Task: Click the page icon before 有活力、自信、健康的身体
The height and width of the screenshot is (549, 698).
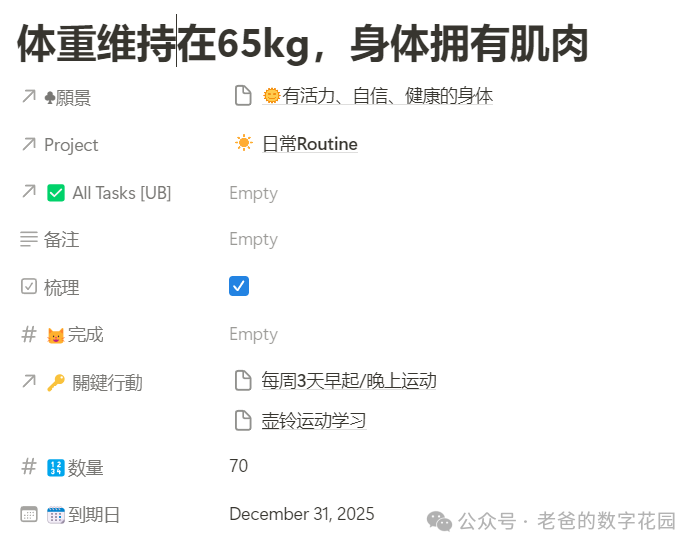Action: tap(242, 96)
